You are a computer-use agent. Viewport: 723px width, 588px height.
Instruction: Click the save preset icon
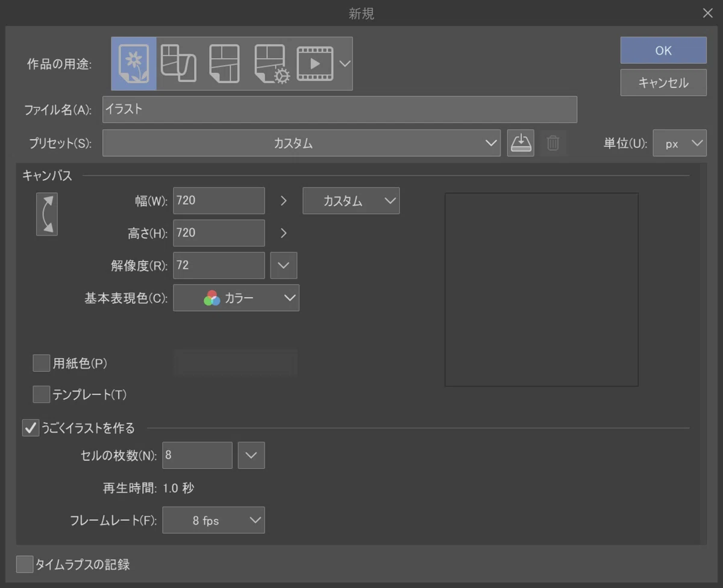pos(521,143)
